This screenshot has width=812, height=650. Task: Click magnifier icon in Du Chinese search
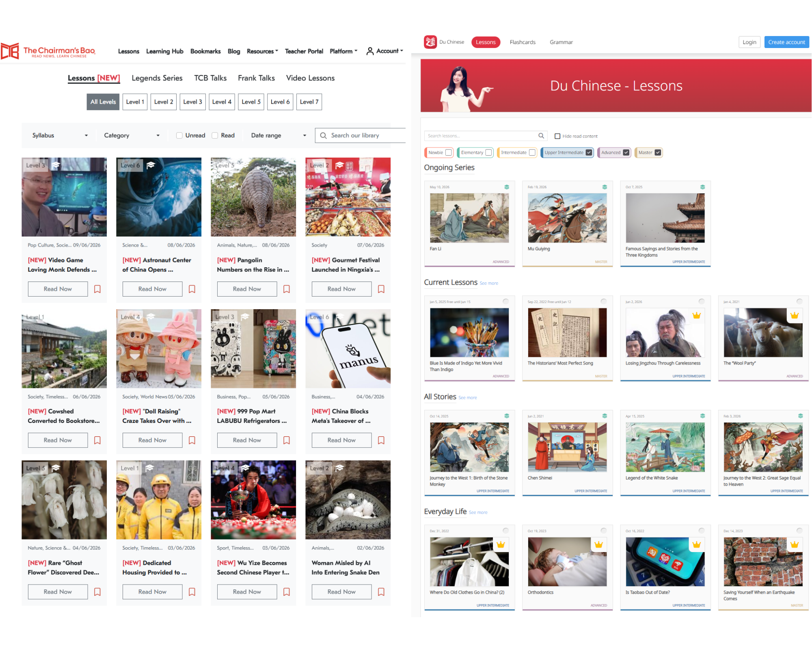(541, 136)
